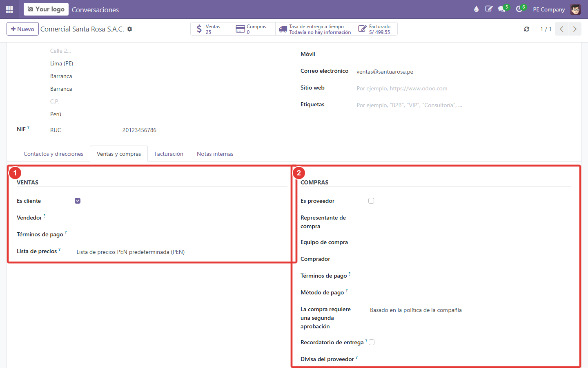Open the messages chat bubble icon
The image size is (588, 368).
[x=502, y=9]
